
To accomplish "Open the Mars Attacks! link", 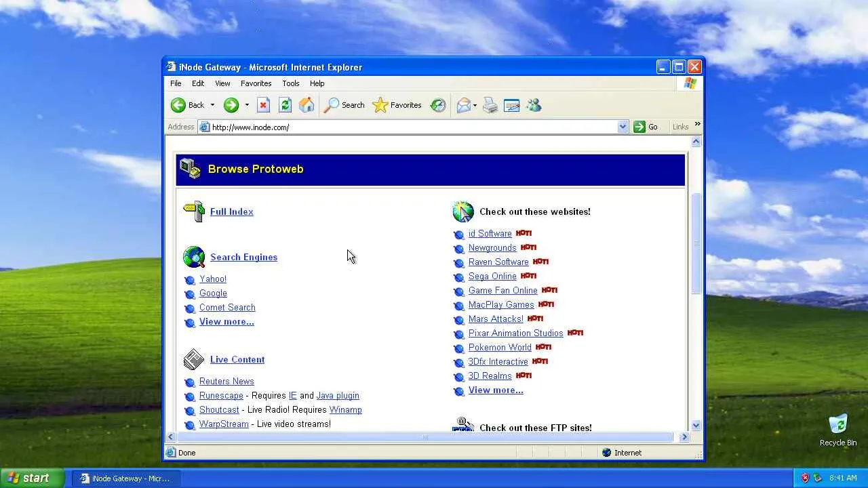I will click(496, 319).
